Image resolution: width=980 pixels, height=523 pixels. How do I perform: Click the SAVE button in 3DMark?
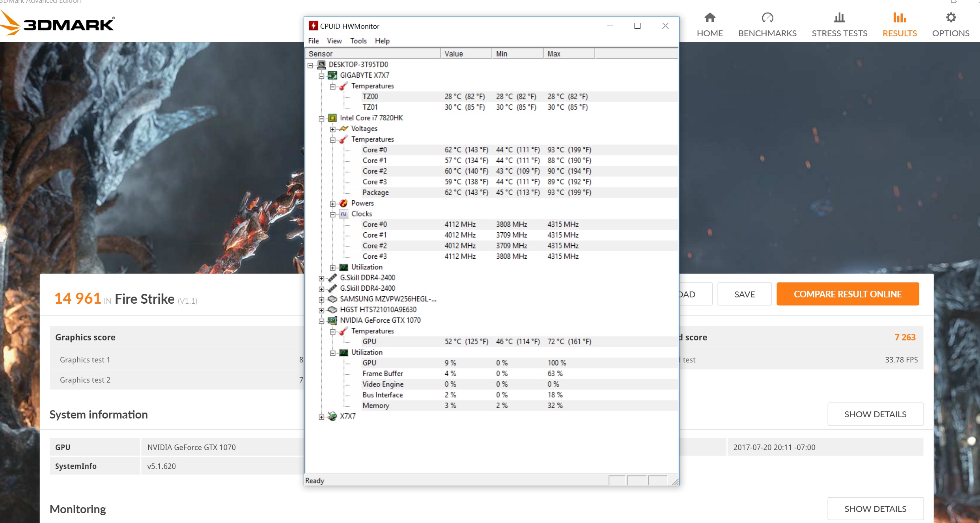[744, 294]
